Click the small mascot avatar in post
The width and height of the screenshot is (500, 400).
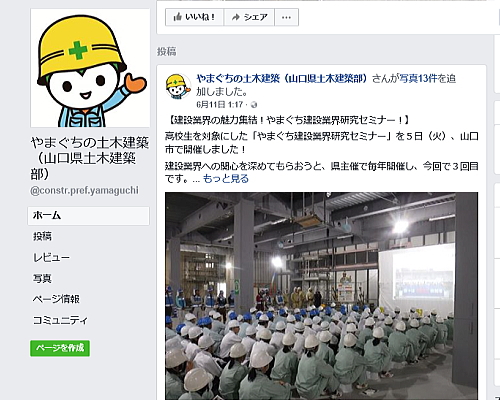pos(178,86)
